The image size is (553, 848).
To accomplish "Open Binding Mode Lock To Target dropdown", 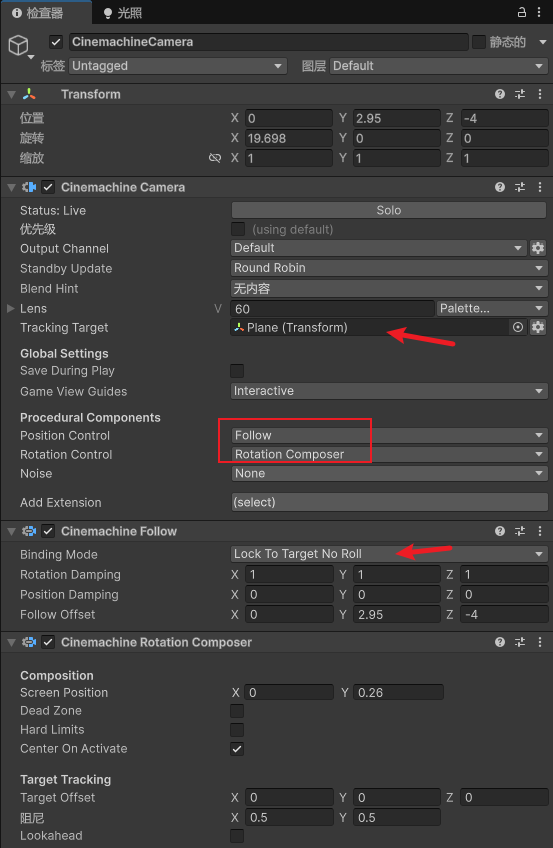I will pos(389,554).
